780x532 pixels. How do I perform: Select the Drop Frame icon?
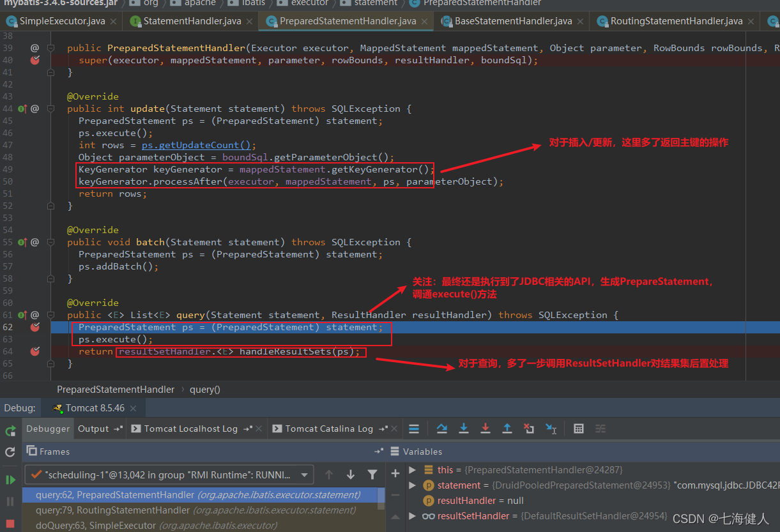(x=529, y=429)
